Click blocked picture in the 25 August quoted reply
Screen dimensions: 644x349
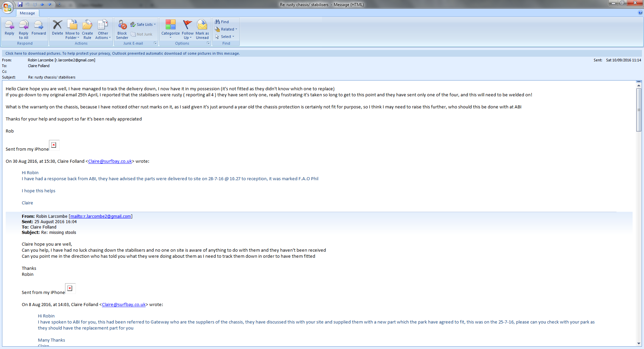coord(70,288)
